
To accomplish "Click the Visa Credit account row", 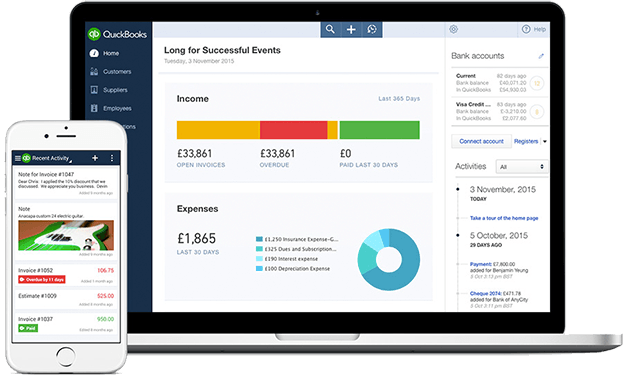I will click(x=499, y=111).
